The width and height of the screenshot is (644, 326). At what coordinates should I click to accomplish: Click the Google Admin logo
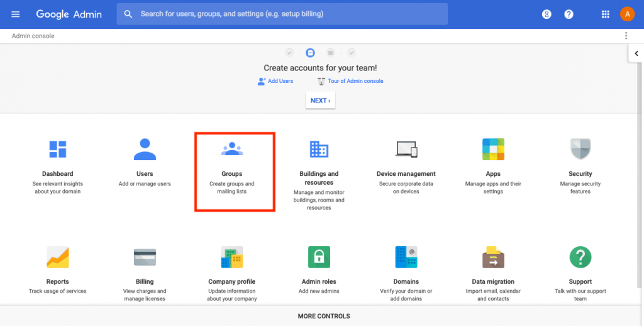69,14
